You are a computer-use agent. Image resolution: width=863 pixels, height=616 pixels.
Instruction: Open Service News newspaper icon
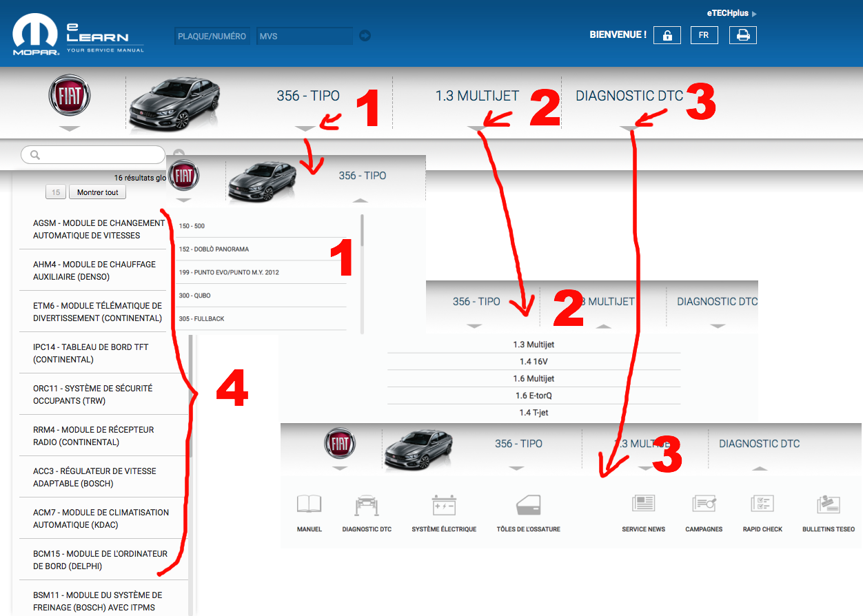click(x=643, y=504)
